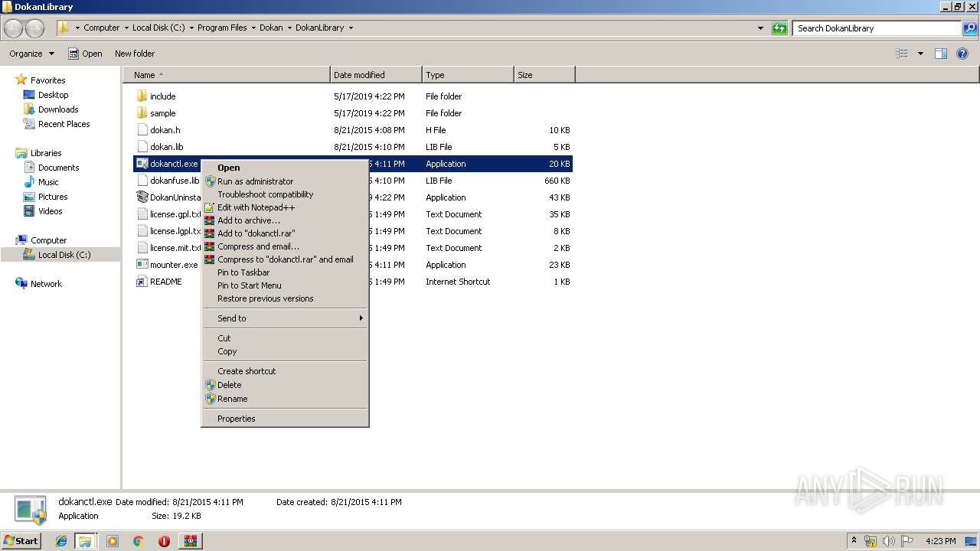Open the Organize dropdown menu

32,54
